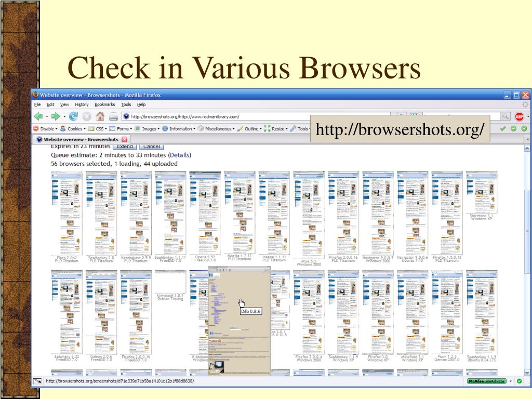Click the green check icon in status bar
532x399 pixels.
(x=519, y=381)
